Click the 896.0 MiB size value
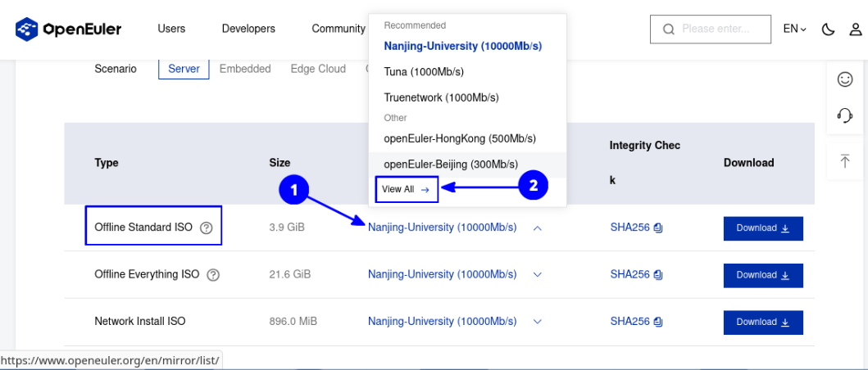Screen dimensions: 868x370 pos(293,322)
